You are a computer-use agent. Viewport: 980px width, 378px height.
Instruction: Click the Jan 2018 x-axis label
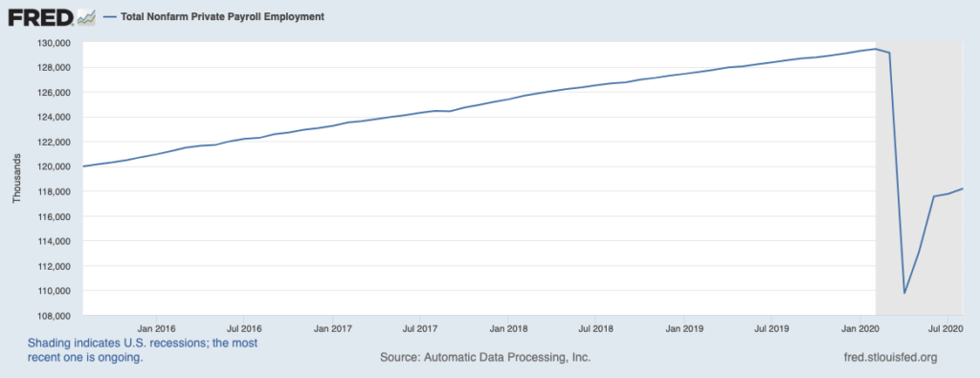point(508,327)
